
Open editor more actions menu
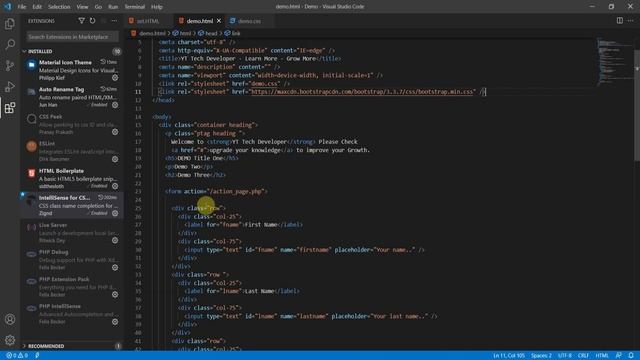tap(631, 20)
